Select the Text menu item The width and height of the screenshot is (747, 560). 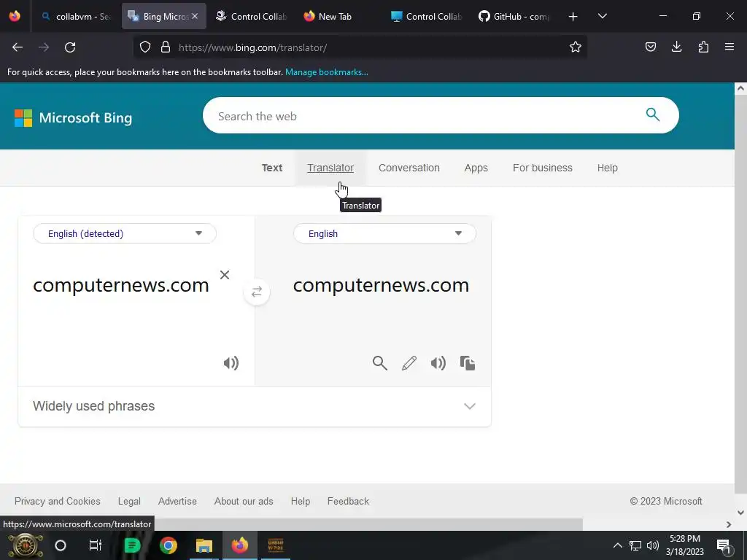272,168
